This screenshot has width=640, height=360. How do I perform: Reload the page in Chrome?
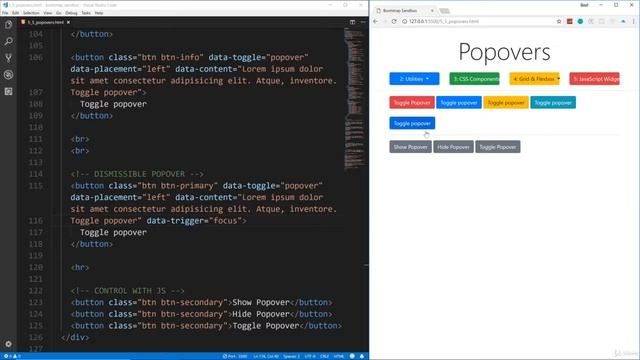coord(394,21)
